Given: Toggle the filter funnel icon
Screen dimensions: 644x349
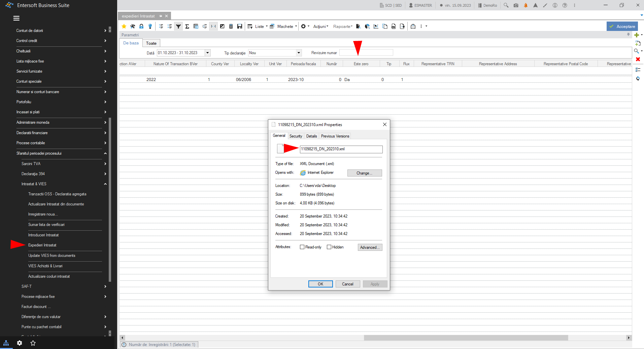Looking at the screenshot, I should tap(178, 26).
